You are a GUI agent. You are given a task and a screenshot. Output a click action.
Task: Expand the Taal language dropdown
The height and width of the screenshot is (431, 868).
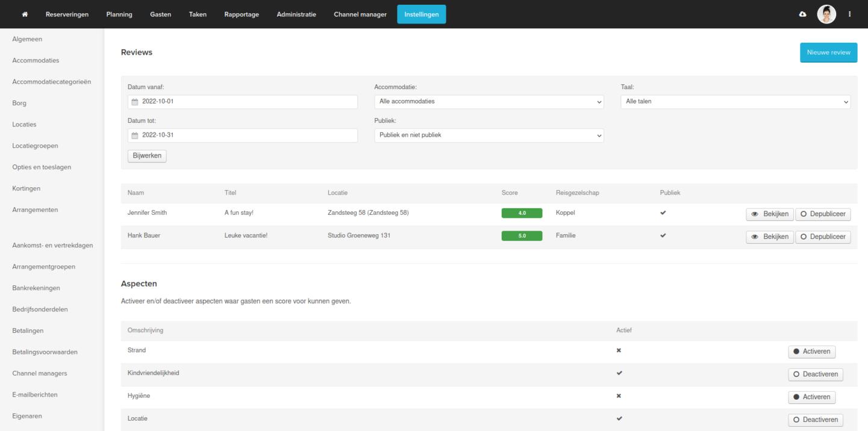735,102
